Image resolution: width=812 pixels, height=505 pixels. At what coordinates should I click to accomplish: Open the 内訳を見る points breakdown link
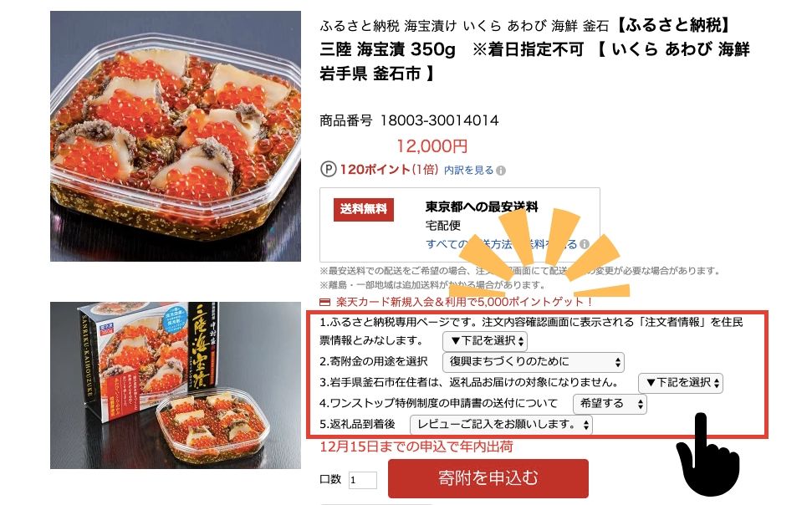(x=468, y=170)
